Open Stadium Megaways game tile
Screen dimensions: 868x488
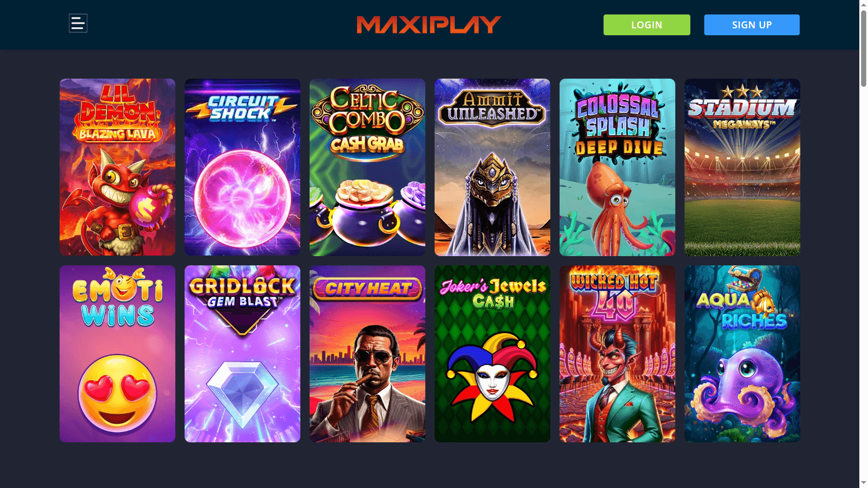(742, 167)
